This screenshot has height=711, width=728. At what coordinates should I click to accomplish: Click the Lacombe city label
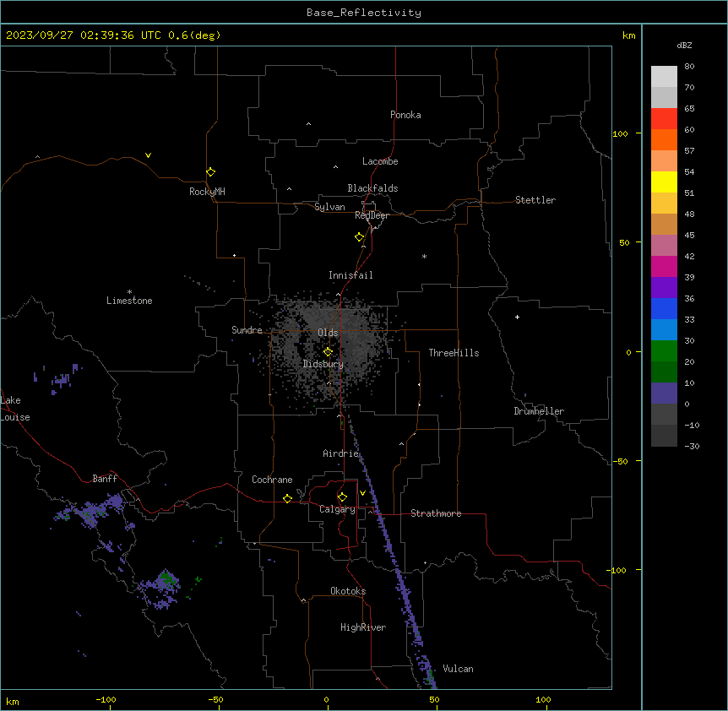[x=380, y=161]
